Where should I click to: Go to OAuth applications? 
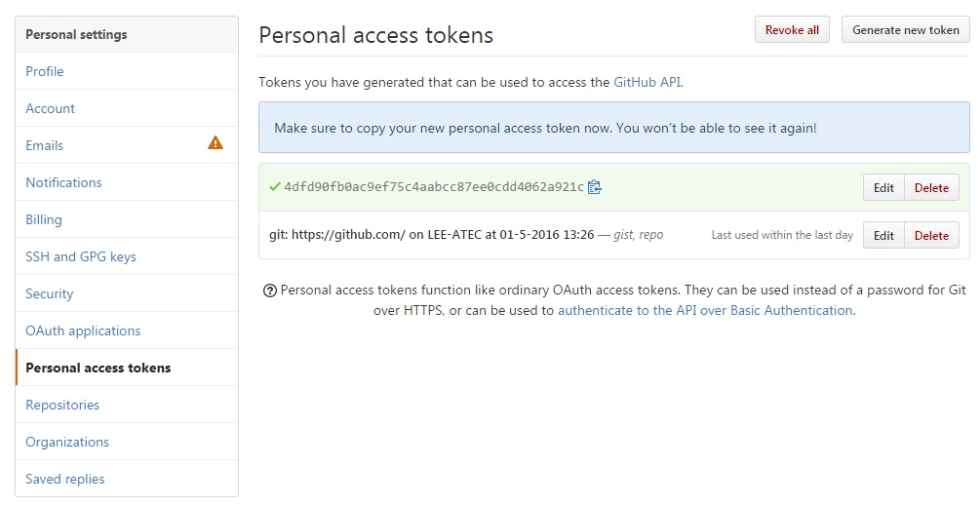83,331
